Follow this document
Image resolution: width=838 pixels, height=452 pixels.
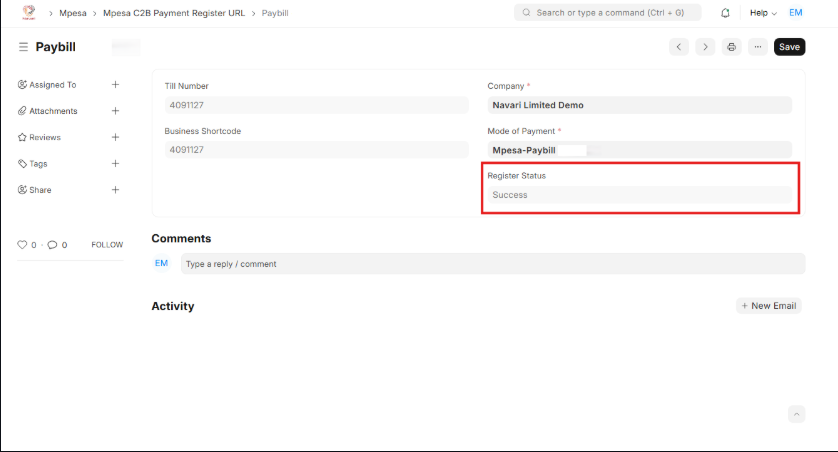tap(107, 245)
